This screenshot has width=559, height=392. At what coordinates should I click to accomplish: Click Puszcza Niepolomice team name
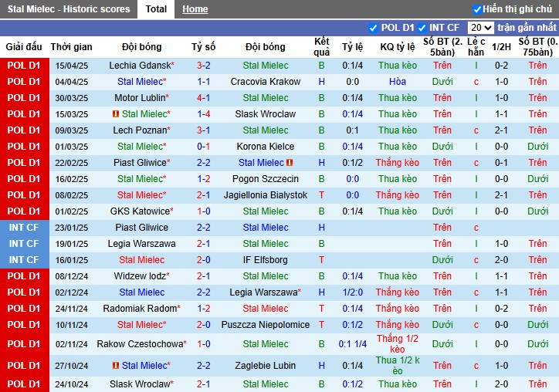[266, 325]
